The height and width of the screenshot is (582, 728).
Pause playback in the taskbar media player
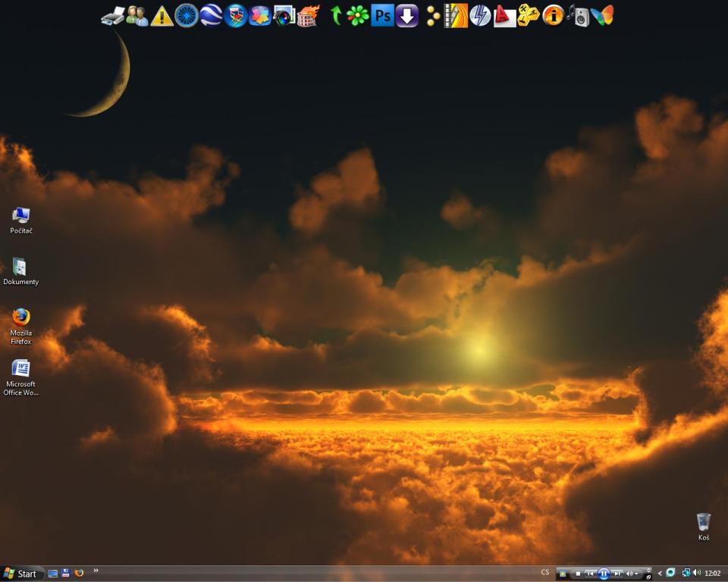(604, 574)
